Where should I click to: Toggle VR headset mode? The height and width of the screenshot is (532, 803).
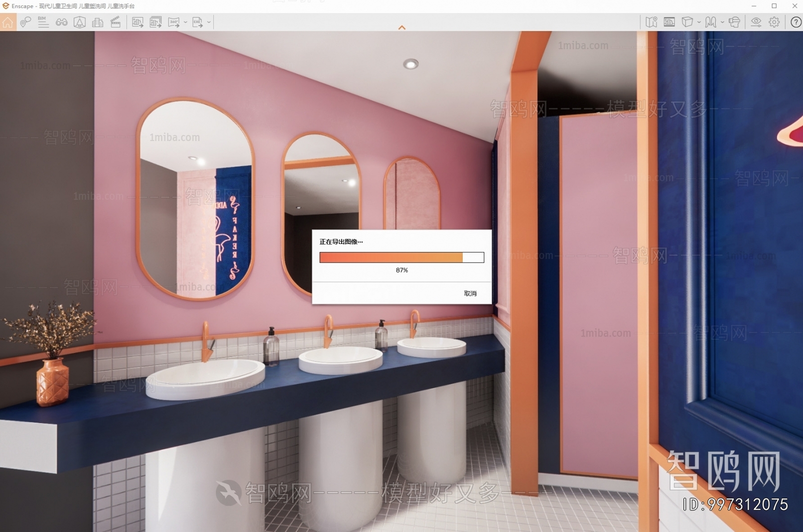(x=734, y=22)
